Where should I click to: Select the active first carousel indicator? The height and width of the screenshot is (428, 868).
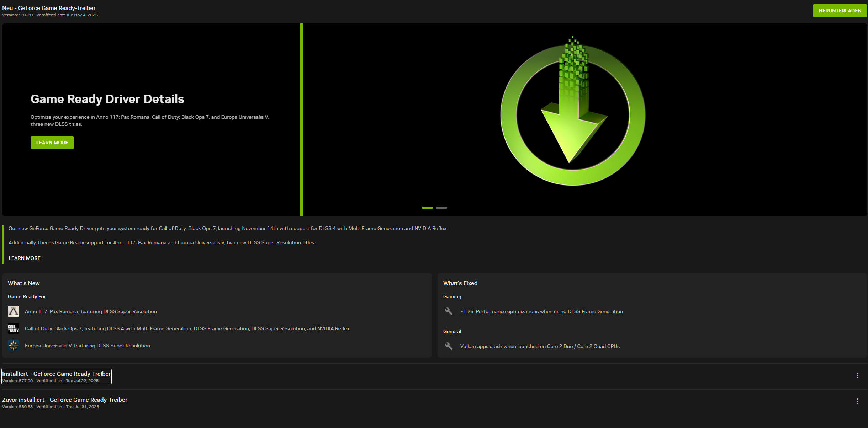pyautogui.click(x=427, y=207)
